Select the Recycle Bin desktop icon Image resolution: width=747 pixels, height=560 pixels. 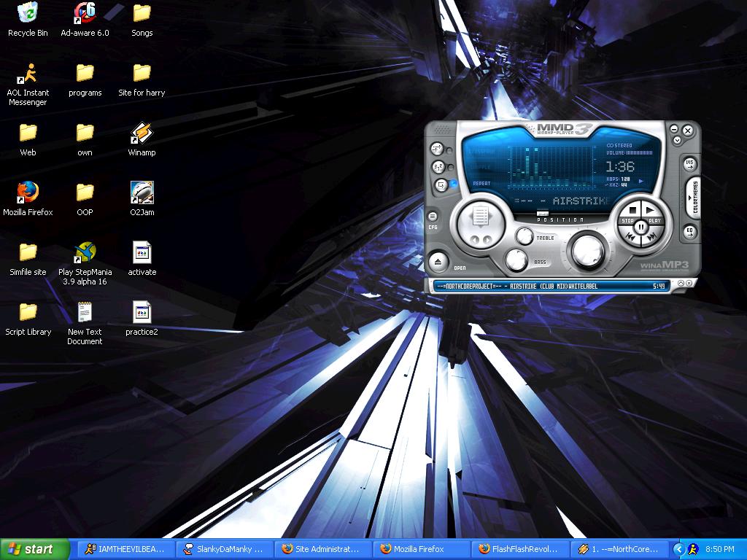(x=28, y=19)
